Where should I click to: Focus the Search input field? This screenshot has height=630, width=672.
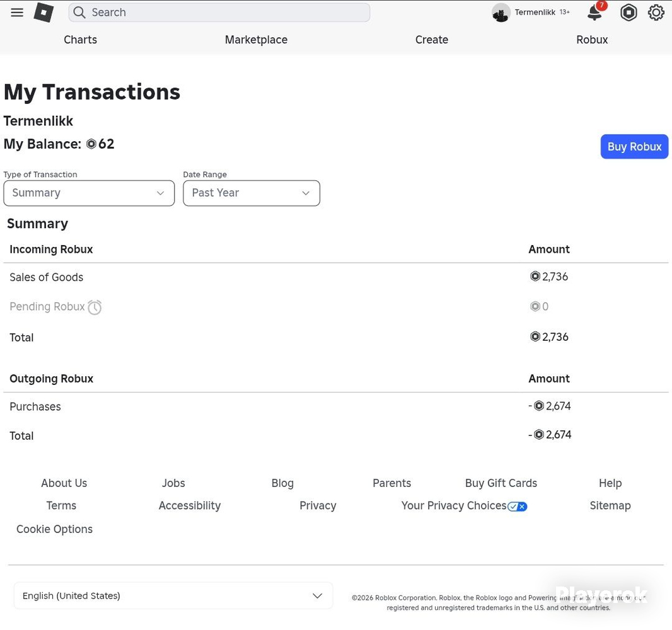click(x=219, y=13)
